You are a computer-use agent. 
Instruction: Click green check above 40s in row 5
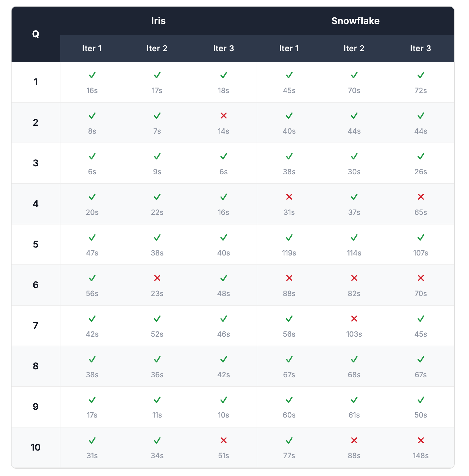[224, 237]
